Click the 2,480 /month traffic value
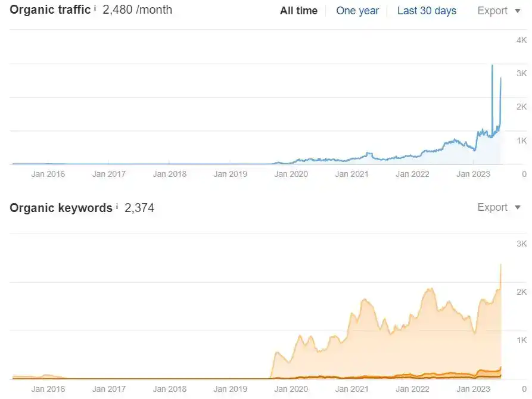Screen dimensions: 532x399 tap(137, 10)
